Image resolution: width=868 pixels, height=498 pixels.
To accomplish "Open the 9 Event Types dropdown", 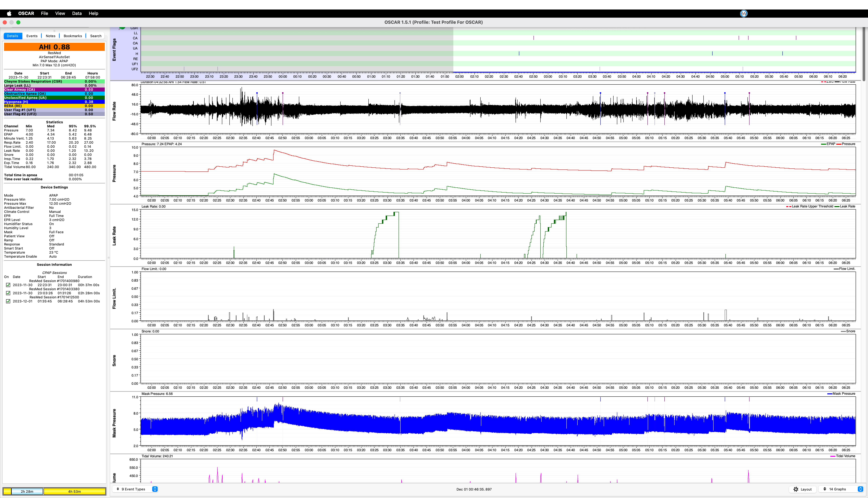I will pyautogui.click(x=135, y=489).
